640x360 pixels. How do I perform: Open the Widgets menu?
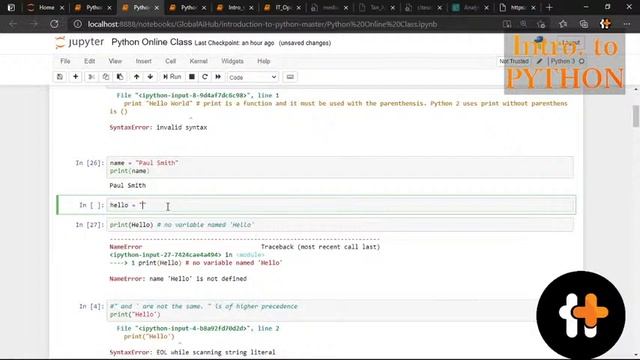(232, 61)
